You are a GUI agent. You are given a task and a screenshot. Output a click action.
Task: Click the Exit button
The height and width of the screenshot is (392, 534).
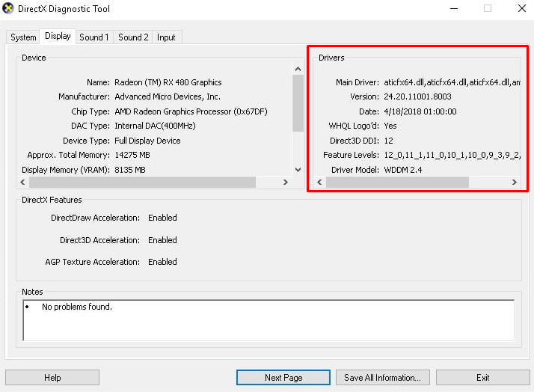click(482, 377)
